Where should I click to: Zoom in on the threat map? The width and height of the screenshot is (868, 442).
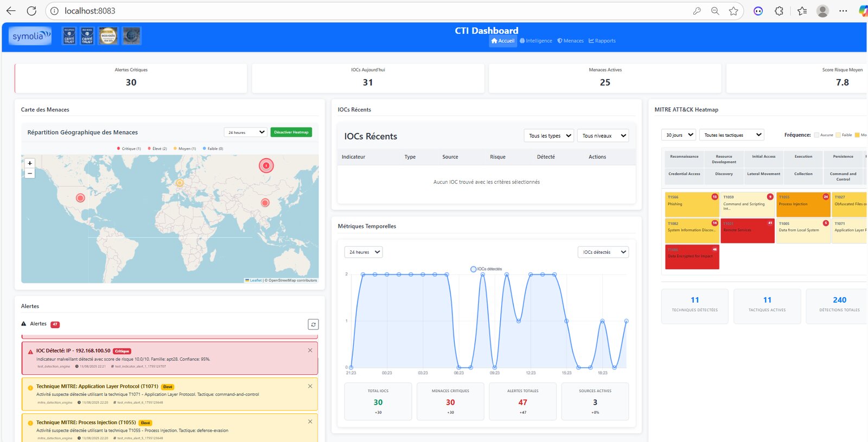(x=30, y=163)
